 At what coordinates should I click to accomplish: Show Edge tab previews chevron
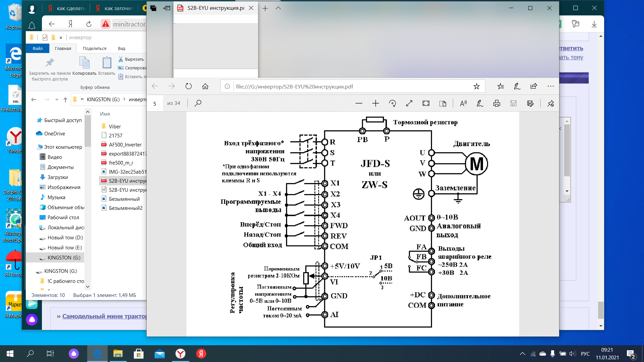point(278,8)
